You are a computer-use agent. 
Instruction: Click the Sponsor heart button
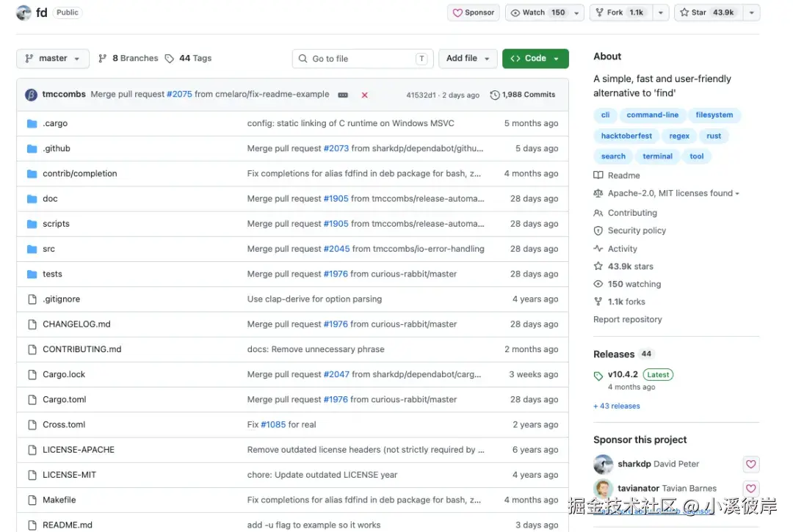coord(474,12)
